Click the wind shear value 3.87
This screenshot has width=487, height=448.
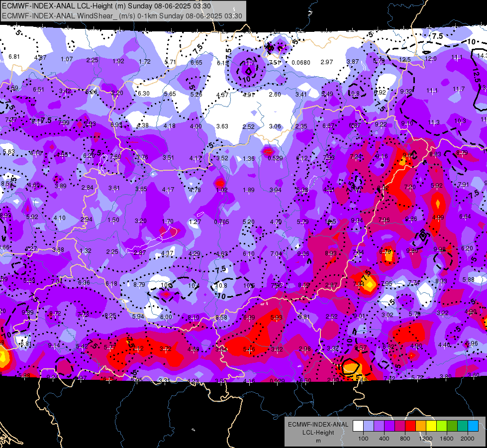(x=353, y=62)
